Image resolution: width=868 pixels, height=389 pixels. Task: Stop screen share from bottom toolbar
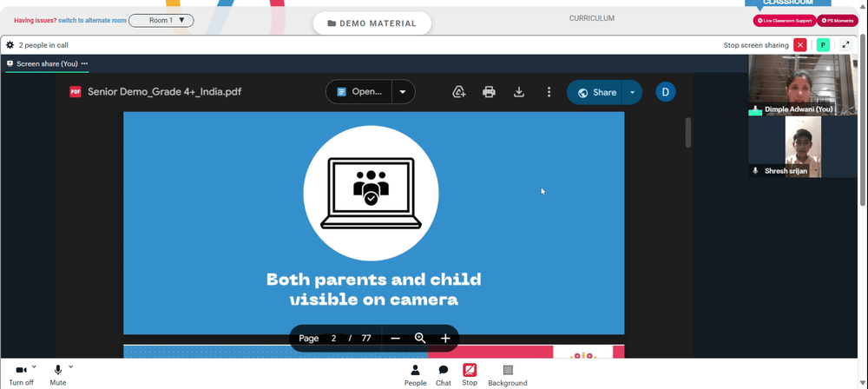[470, 374]
